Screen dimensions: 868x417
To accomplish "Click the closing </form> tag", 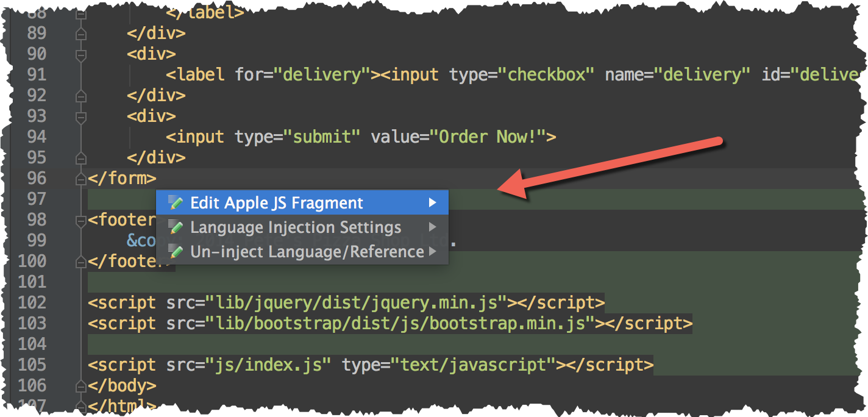I will [x=122, y=179].
